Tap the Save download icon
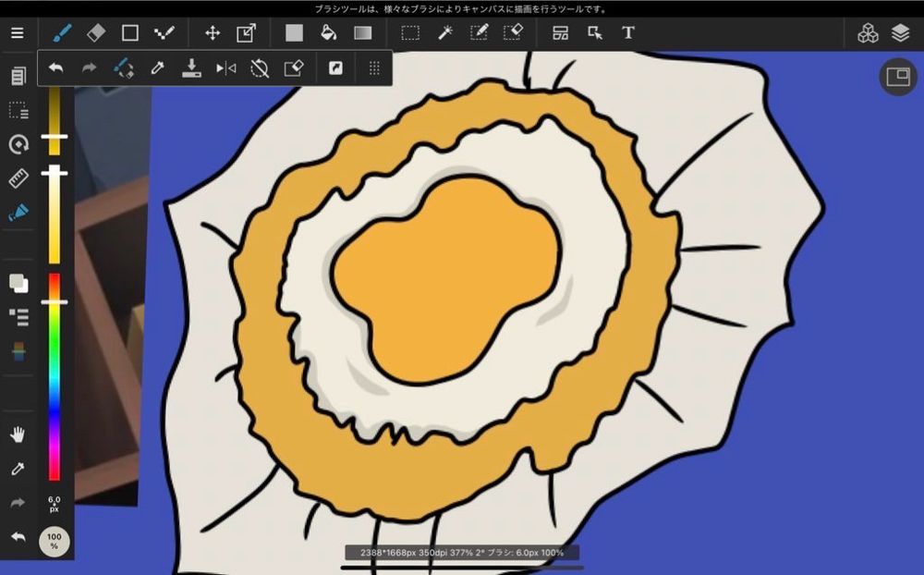Viewport: 924px width, 575px height. [191, 68]
